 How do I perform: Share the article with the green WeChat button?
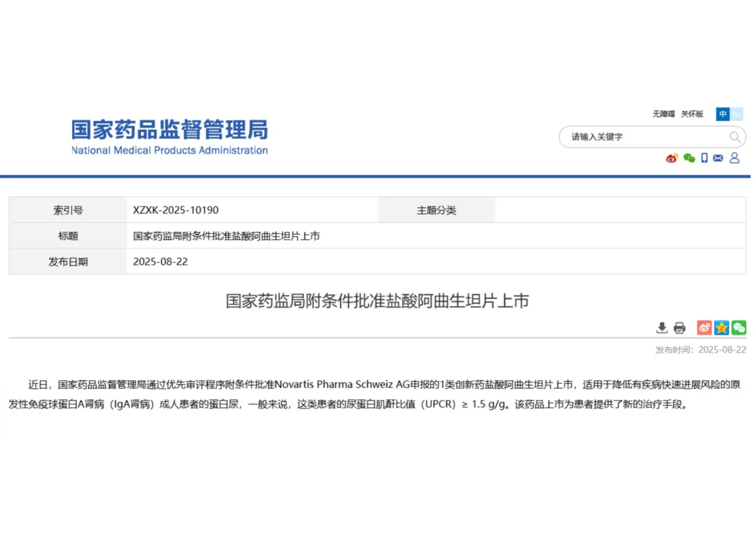(x=739, y=328)
